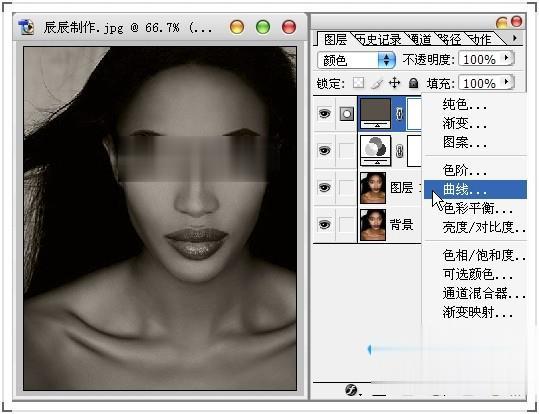Click the document icon in title bar

[x=26, y=27]
